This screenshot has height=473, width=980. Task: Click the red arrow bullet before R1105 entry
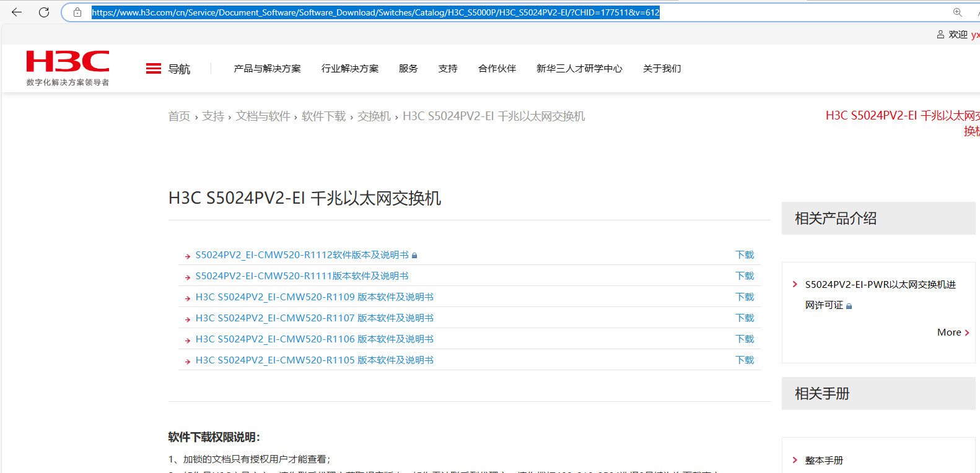[188, 362]
